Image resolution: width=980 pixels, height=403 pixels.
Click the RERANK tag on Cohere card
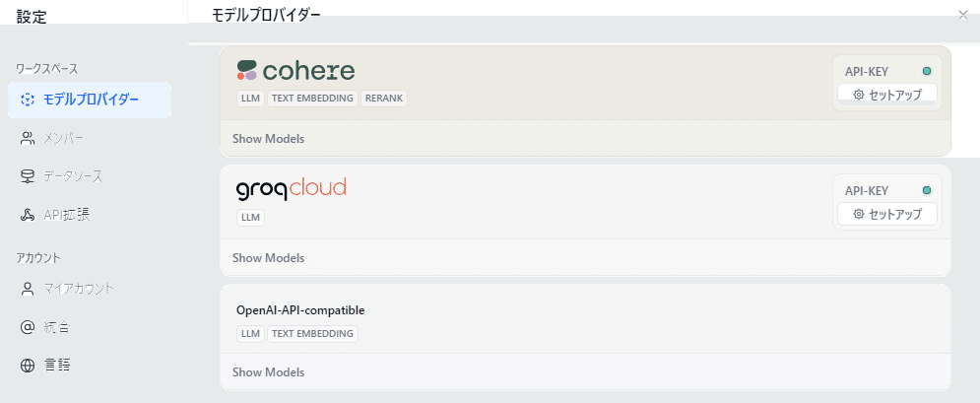[x=384, y=99]
